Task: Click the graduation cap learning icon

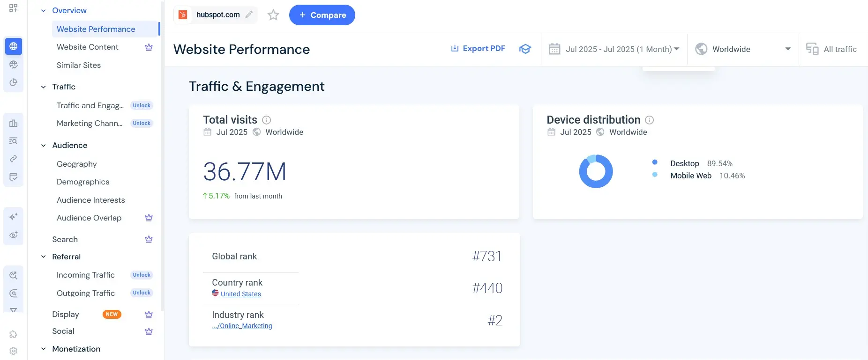Action: point(525,49)
